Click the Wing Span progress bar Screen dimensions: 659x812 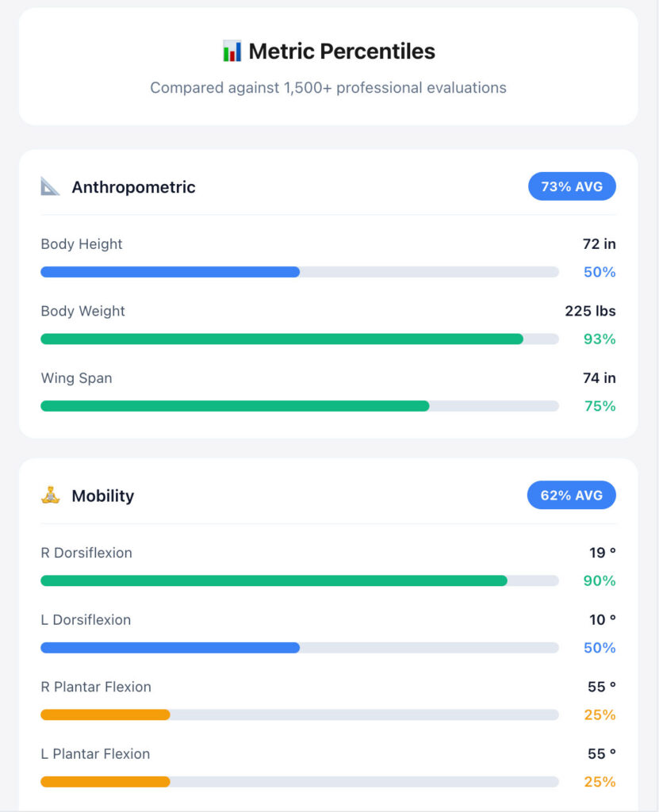pyautogui.click(x=300, y=406)
